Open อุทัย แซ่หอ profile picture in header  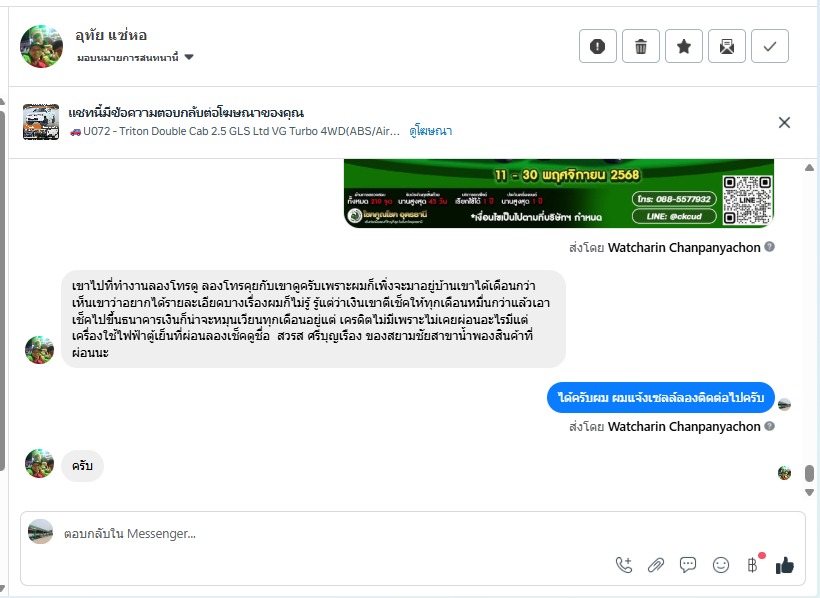tap(41, 46)
